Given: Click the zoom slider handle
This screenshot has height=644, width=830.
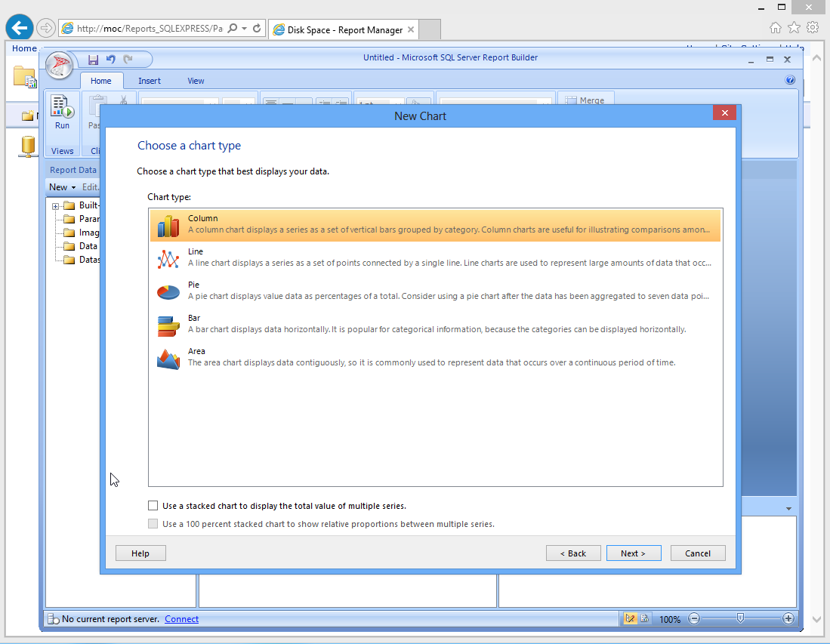Looking at the screenshot, I should [740, 618].
